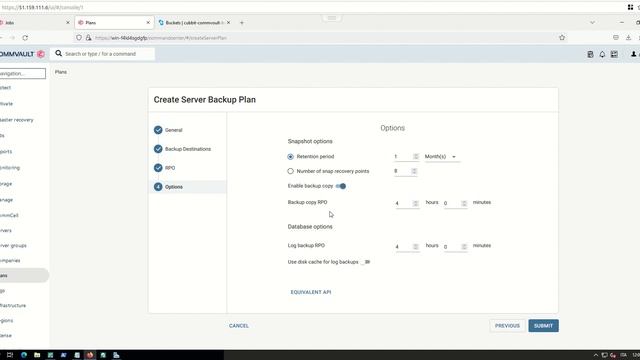Close the Buckets browser tab
Screen dimensions: 640x360
pos(229,22)
